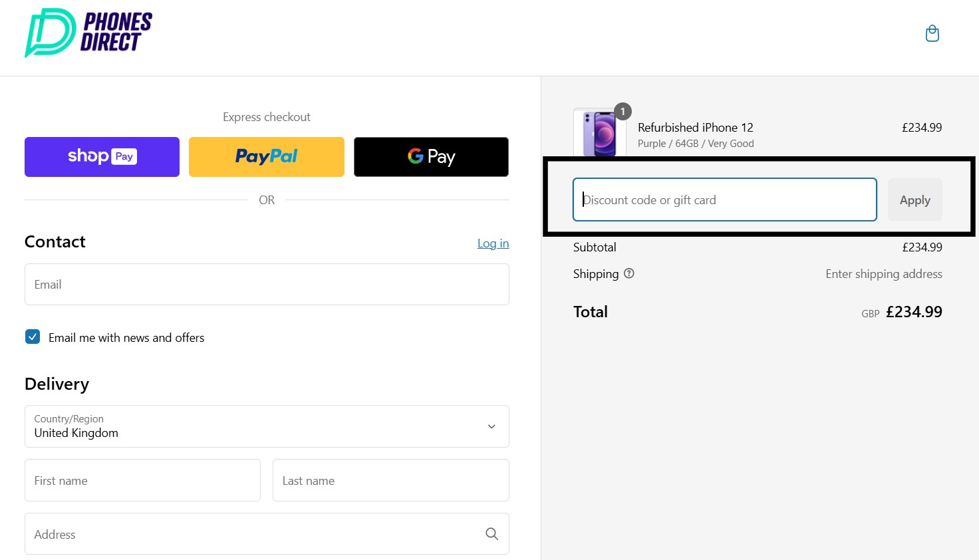Untick Email me with news and offers

point(33,337)
